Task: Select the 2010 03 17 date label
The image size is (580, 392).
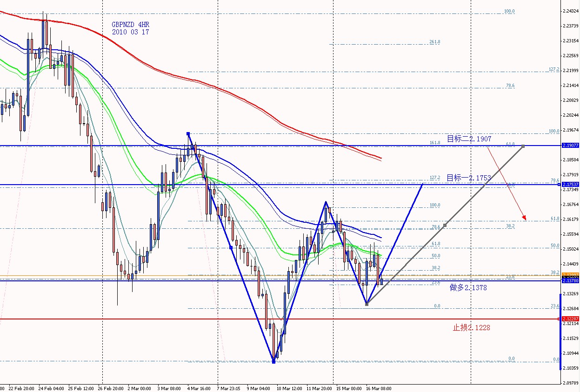Action: click(x=130, y=32)
